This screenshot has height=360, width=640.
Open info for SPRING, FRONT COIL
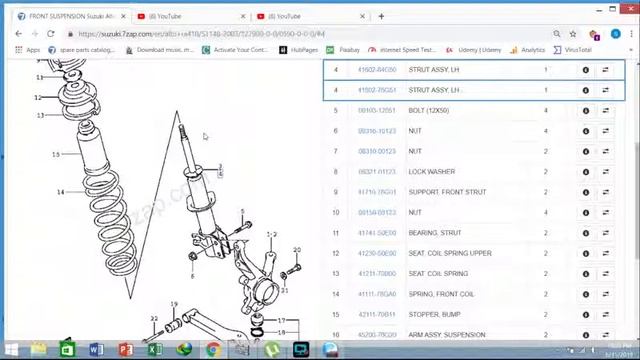(x=586, y=294)
